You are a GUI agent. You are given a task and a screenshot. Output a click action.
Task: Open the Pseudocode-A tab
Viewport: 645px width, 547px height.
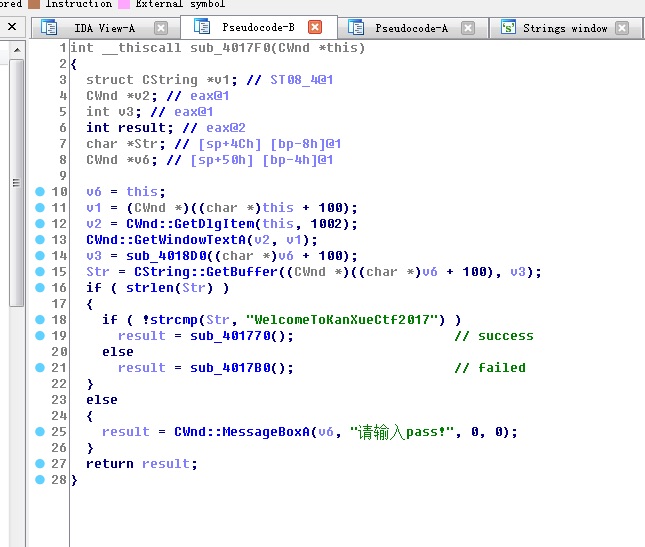click(x=413, y=28)
